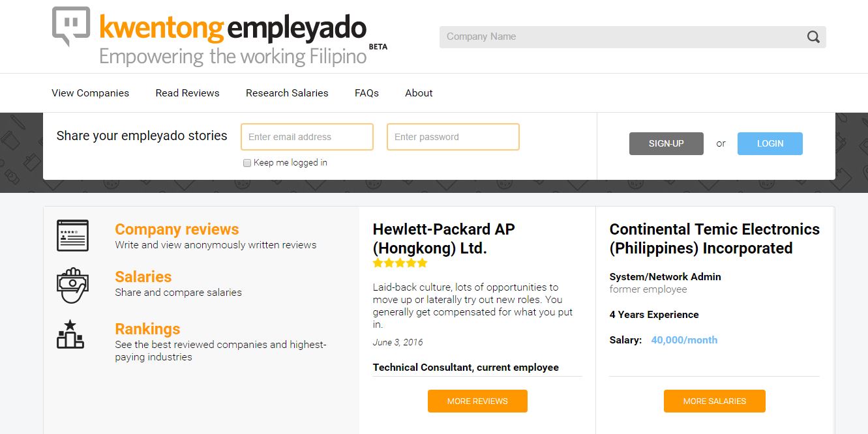The width and height of the screenshot is (868, 434).
Task: Click the SIGN-UP button
Action: pos(666,143)
